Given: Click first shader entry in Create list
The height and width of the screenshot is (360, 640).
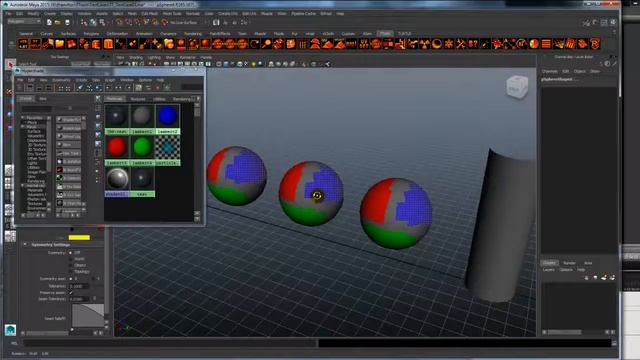Looking at the screenshot, I should 69,120.
